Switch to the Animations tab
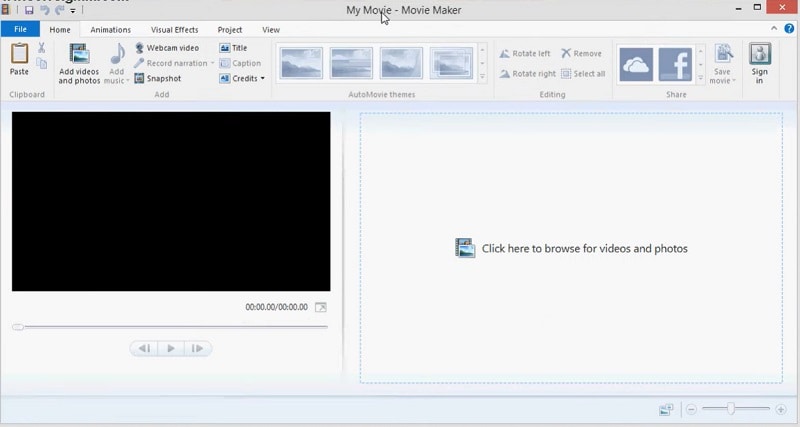 click(x=111, y=30)
